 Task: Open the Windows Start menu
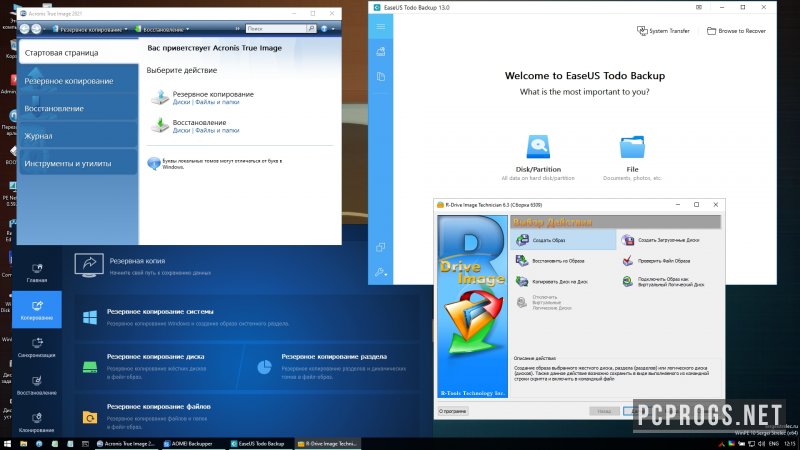click(7, 444)
